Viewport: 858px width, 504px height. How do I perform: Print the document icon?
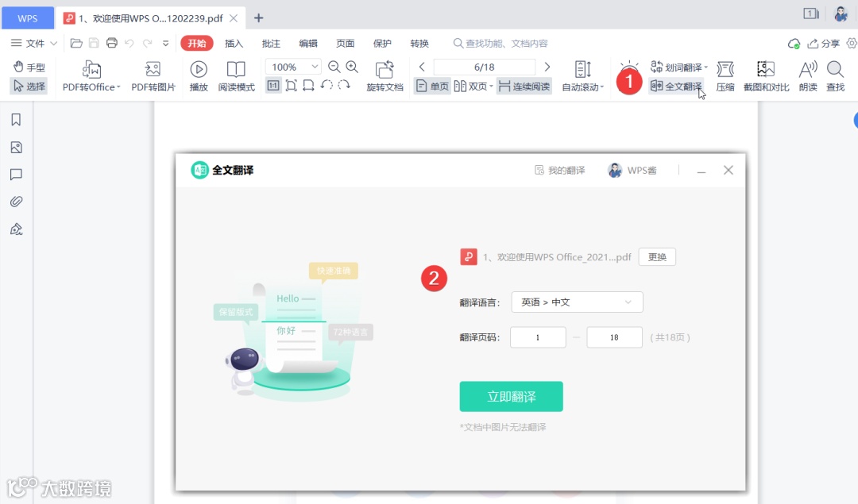(112, 43)
